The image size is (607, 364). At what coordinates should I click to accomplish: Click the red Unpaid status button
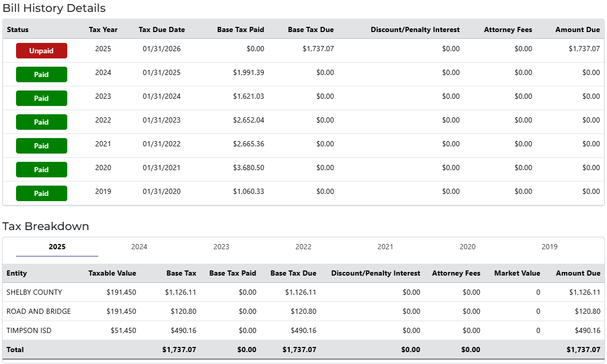(x=41, y=51)
